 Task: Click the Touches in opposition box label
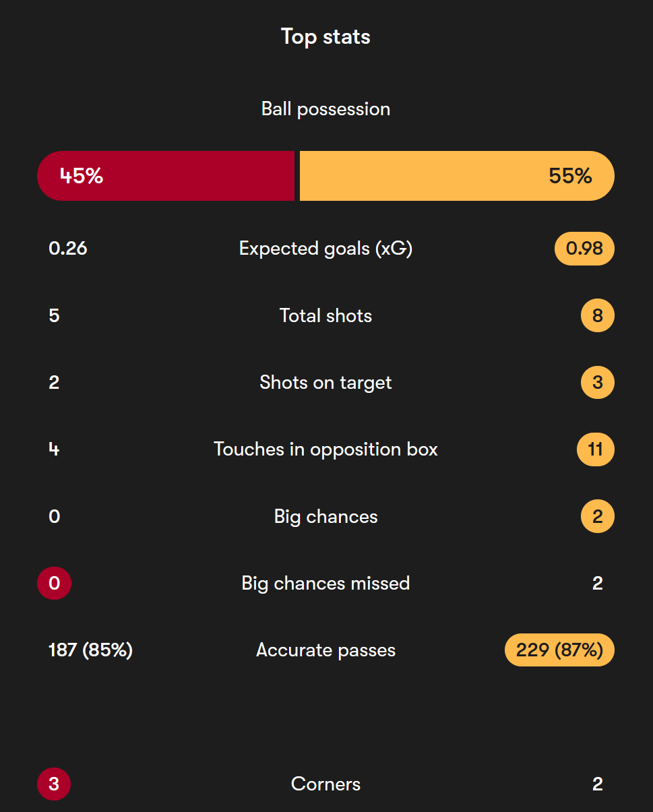tap(325, 449)
